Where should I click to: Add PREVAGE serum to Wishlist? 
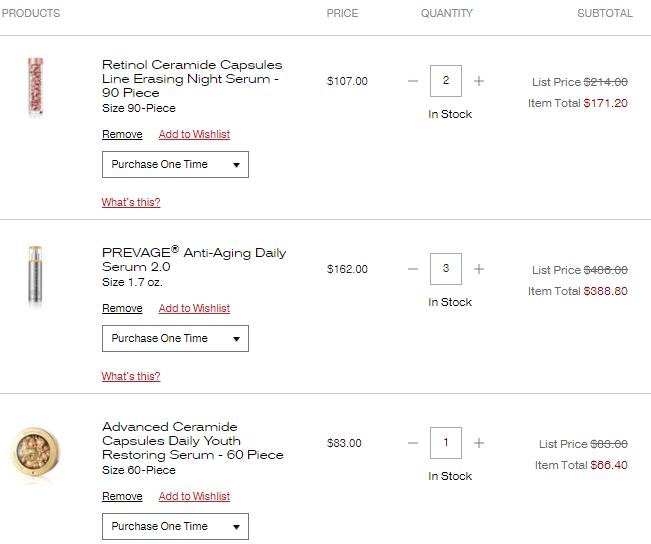194,308
